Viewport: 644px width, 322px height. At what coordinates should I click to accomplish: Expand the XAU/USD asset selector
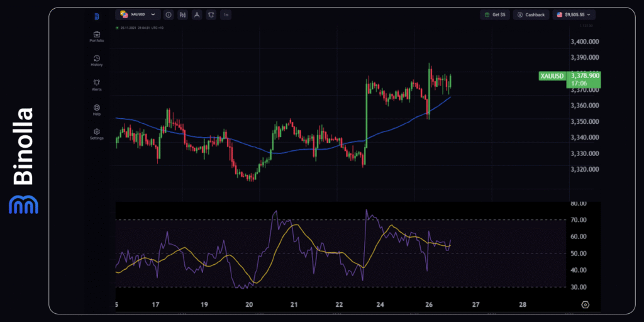click(138, 14)
